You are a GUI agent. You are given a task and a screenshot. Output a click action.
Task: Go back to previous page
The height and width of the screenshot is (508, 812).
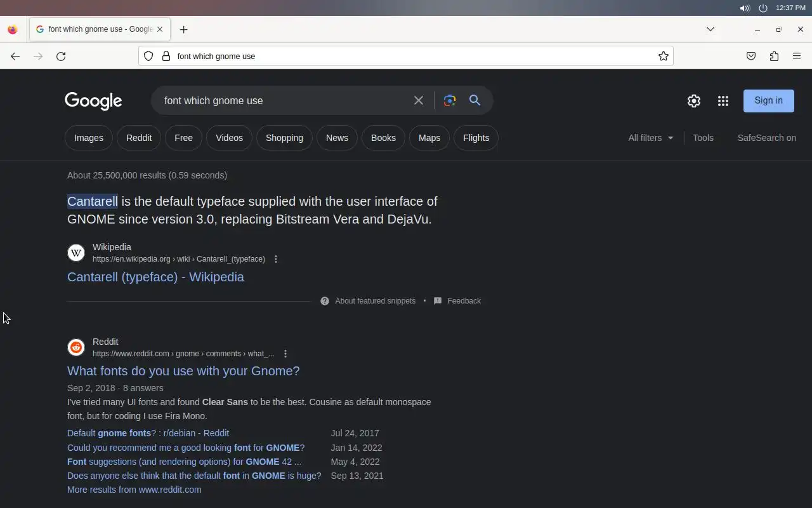[15, 56]
